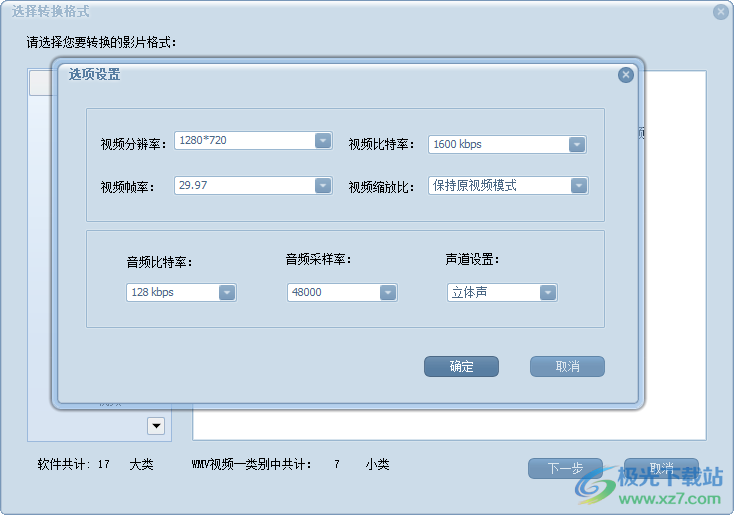Click the 128 kbps audio bitrate field
Screen dimensions: 734x515
(181, 293)
